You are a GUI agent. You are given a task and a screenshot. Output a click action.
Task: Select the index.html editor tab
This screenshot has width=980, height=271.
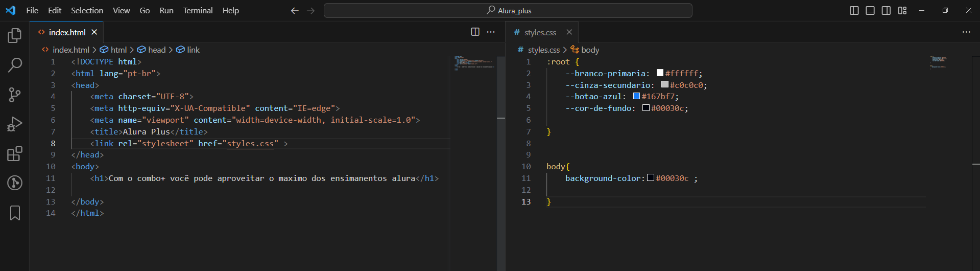tap(67, 32)
